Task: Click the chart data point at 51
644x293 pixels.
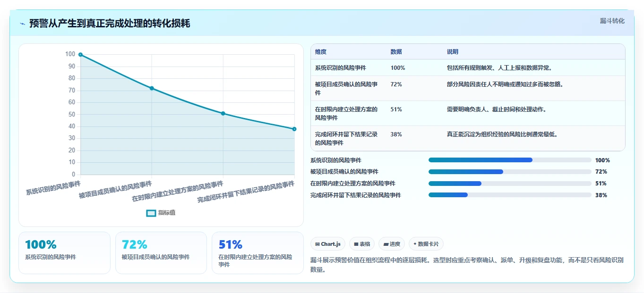Action: tap(223, 113)
